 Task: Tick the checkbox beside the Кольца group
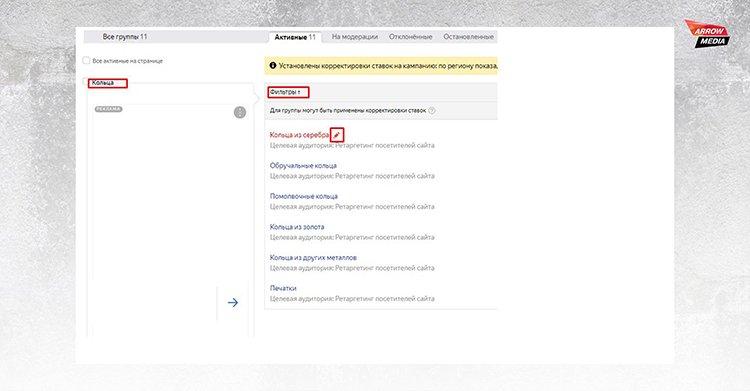coord(85,81)
